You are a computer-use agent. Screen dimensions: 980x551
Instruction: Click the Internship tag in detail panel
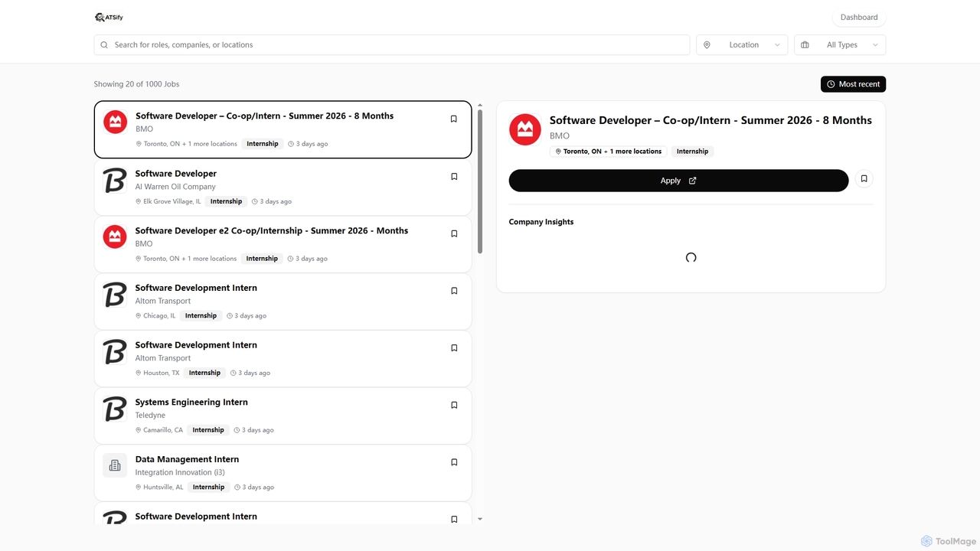(692, 152)
